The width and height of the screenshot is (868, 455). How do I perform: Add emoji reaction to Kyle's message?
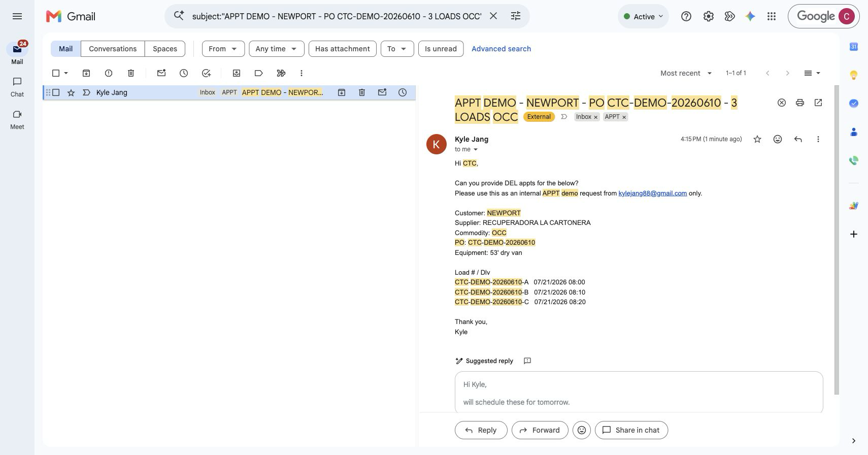click(778, 139)
